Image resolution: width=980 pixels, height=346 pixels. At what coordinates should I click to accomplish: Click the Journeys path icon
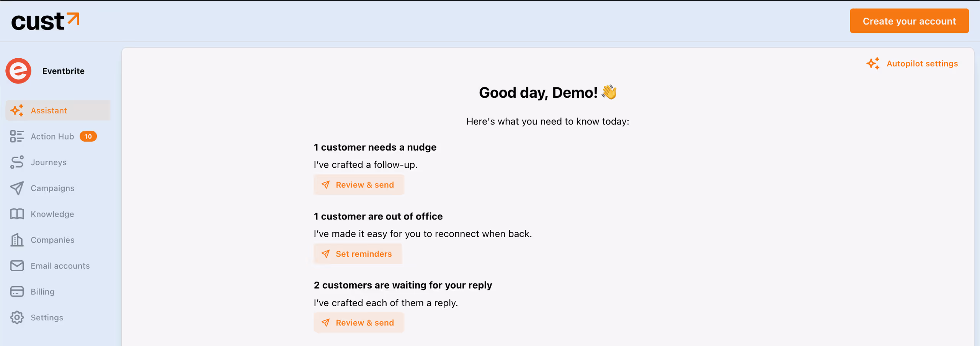(17, 162)
